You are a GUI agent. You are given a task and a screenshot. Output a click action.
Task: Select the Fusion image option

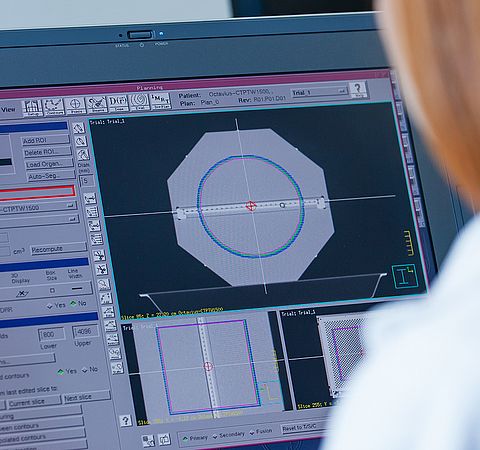(261, 432)
